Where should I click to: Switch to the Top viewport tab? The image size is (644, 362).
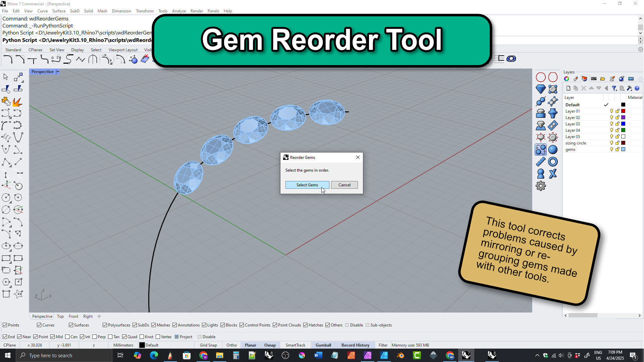click(60, 316)
